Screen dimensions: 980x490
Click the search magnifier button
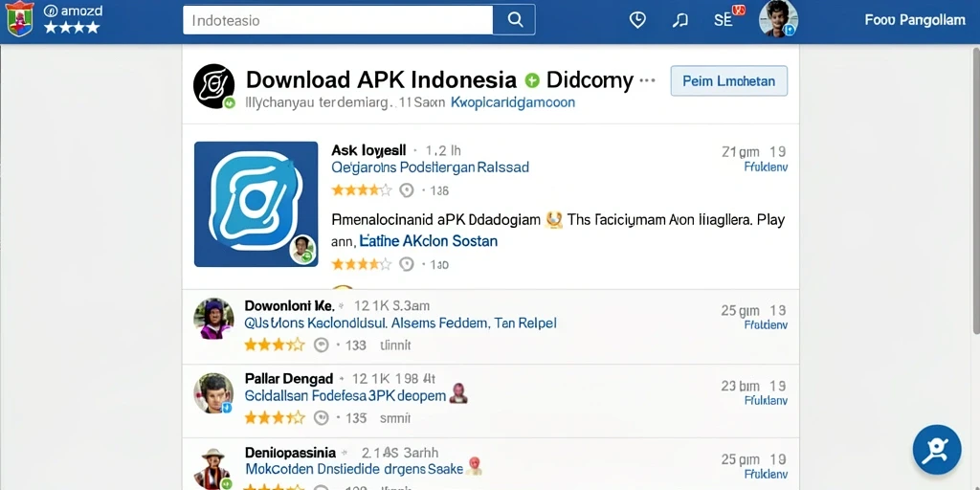point(514,20)
